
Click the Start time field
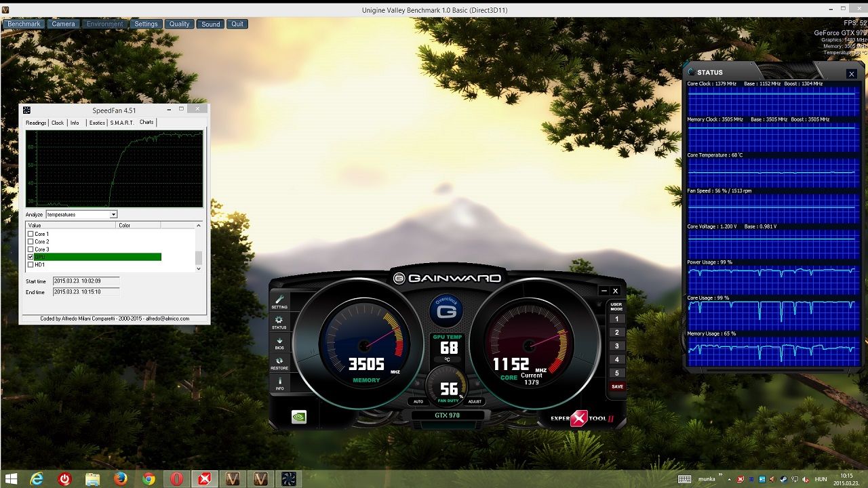86,281
